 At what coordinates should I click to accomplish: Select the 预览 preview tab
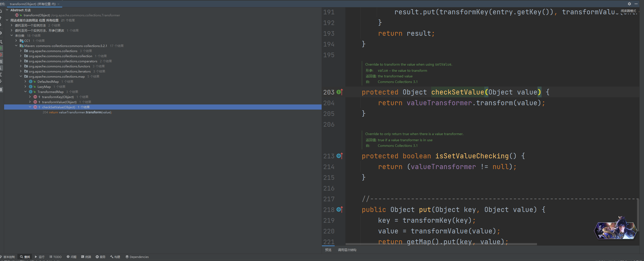[x=328, y=250]
